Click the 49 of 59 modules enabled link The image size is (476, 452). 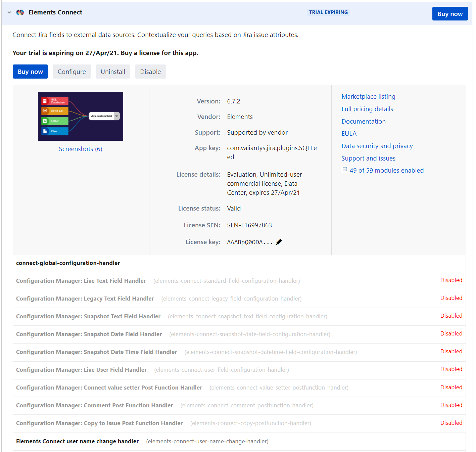click(386, 171)
